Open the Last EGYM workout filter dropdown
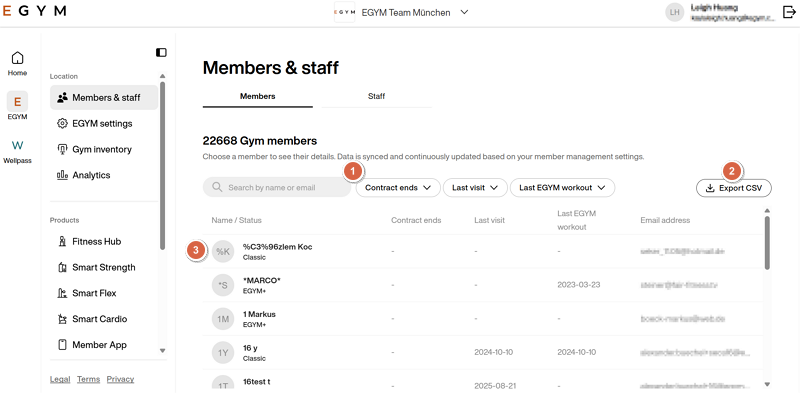The image size is (800, 393). pos(562,187)
